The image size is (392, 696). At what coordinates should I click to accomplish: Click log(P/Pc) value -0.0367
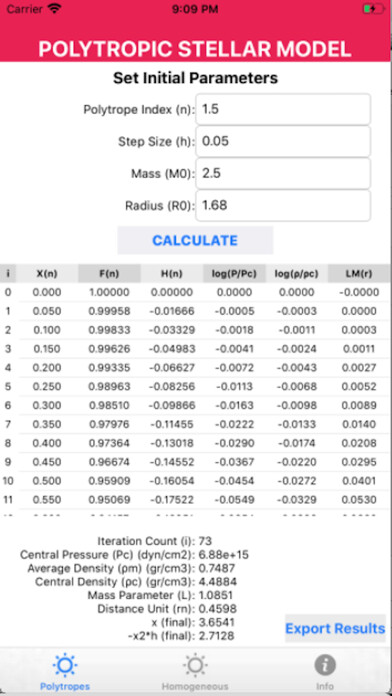click(x=234, y=463)
